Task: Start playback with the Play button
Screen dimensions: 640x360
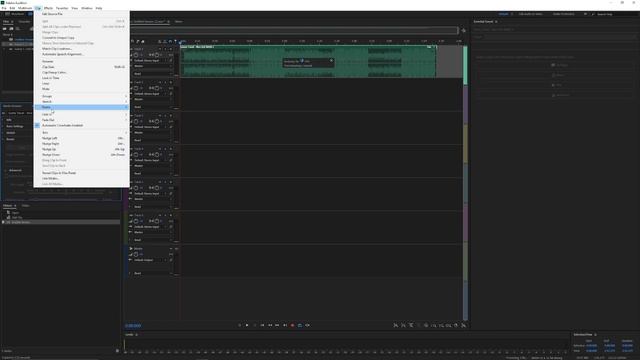Action: point(247,325)
